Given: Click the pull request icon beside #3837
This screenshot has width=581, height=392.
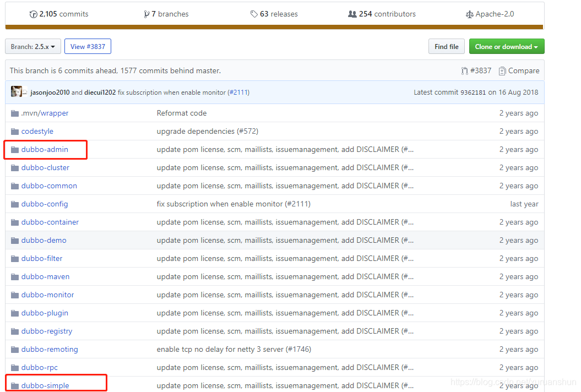Looking at the screenshot, I should pos(465,71).
